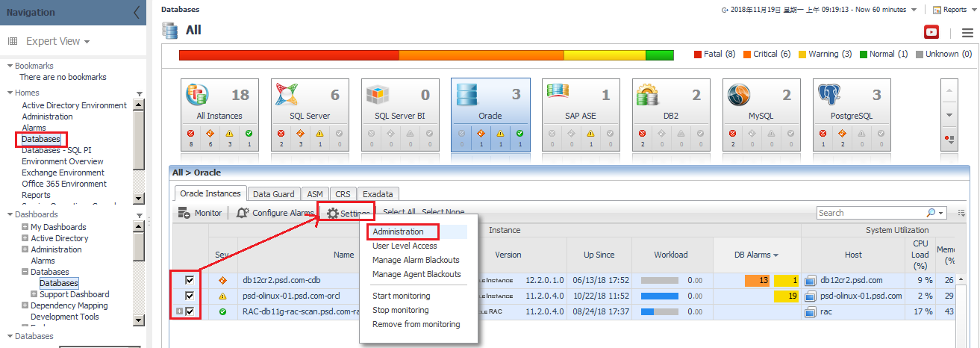Click the green Normal segment of status bar
The width and height of the screenshot is (980, 348).
[660, 55]
